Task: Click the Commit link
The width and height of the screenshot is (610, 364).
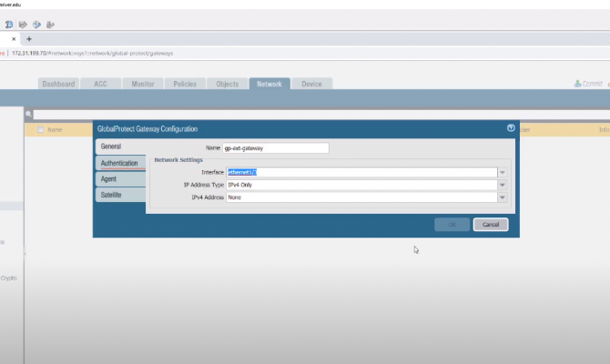Action: tap(588, 84)
